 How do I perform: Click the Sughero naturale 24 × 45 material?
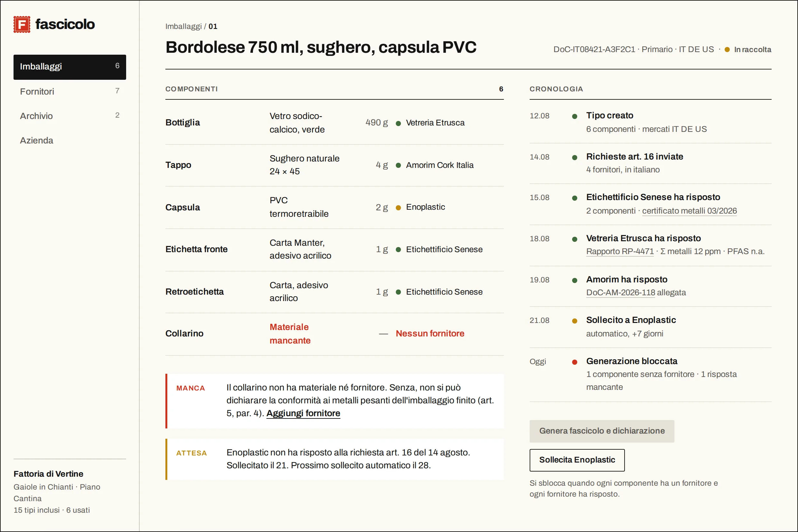click(304, 165)
